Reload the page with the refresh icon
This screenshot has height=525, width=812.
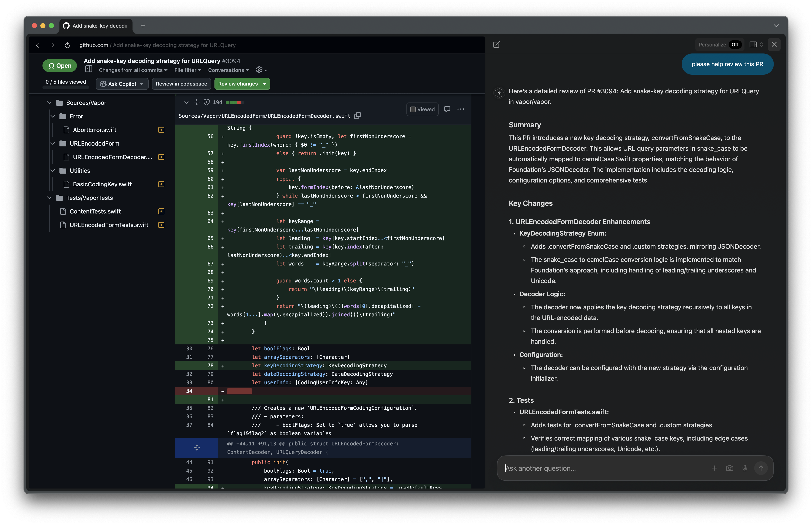(67, 45)
